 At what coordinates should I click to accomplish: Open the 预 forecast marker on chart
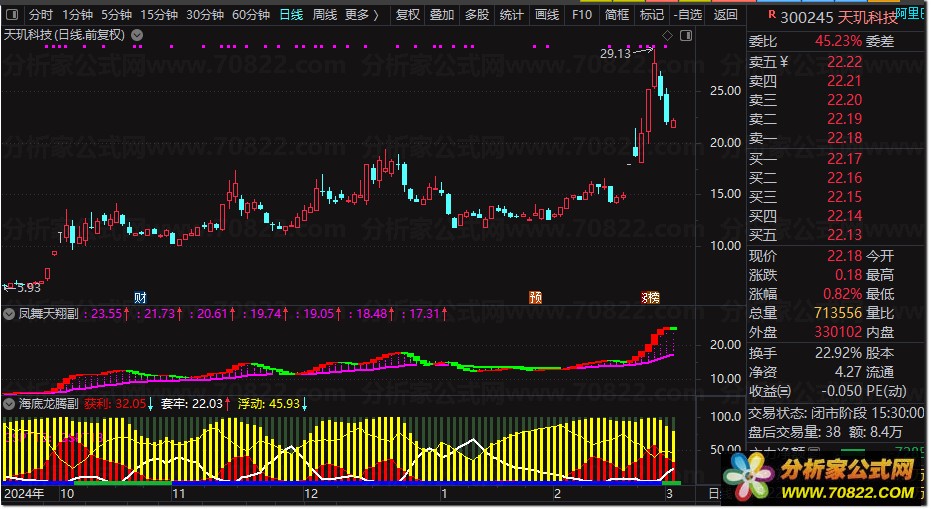tap(536, 298)
